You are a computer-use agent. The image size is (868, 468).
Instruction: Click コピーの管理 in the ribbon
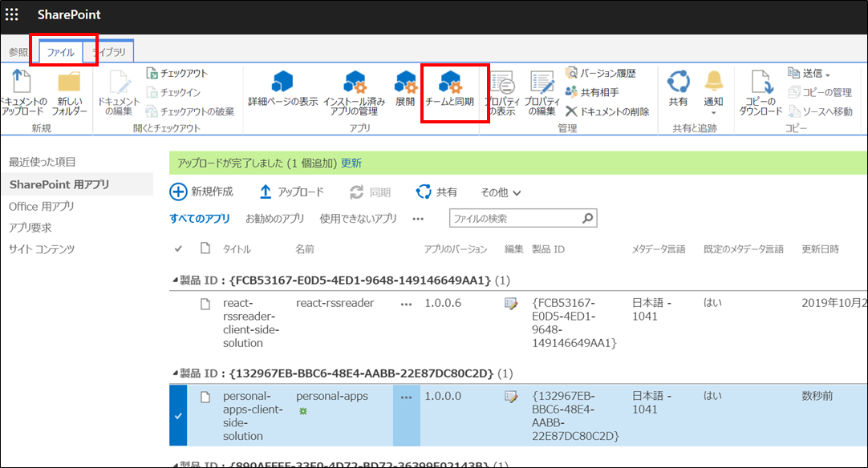point(819,92)
